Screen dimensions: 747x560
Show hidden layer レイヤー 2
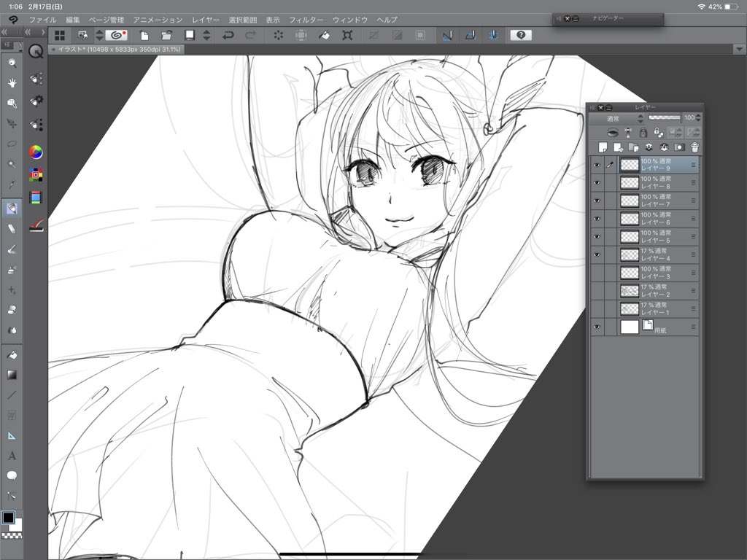click(x=597, y=291)
